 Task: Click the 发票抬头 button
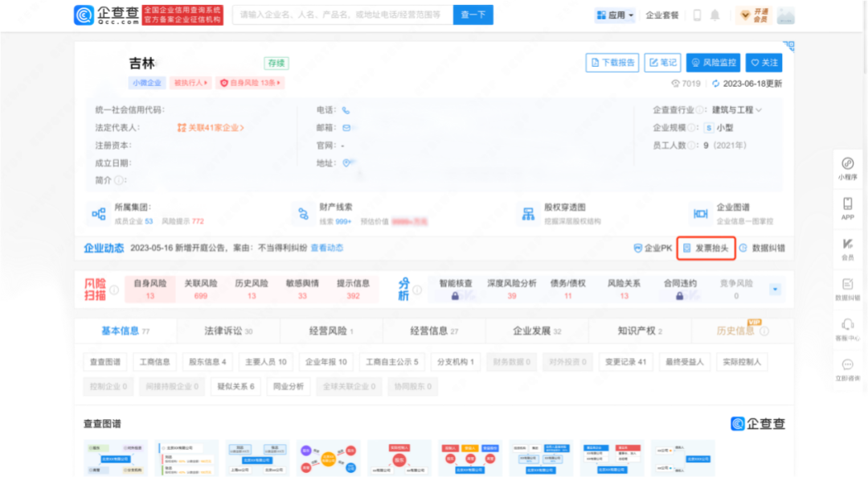[x=706, y=249]
